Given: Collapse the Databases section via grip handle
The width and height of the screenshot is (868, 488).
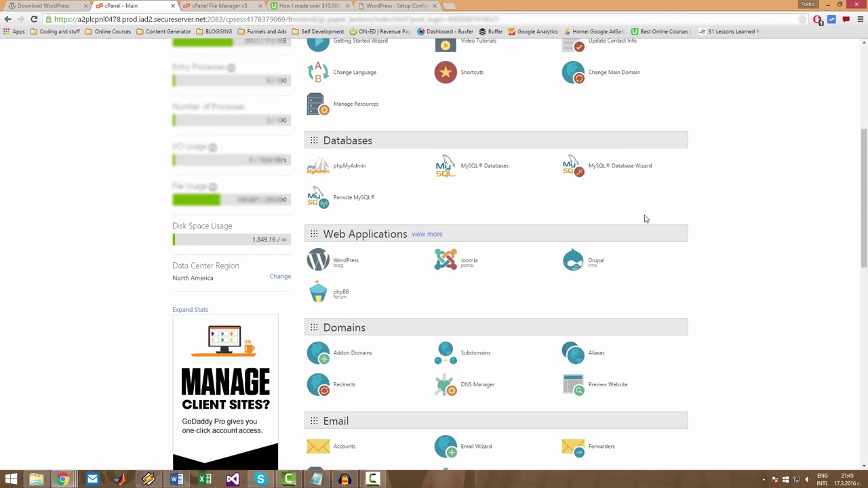Looking at the screenshot, I should pyautogui.click(x=314, y=140).
